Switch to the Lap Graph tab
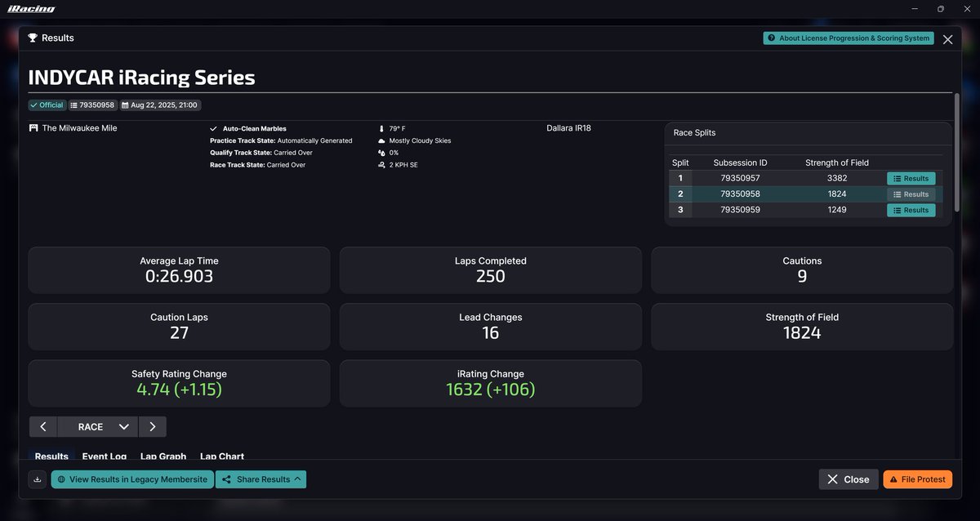 pos(163,456)
